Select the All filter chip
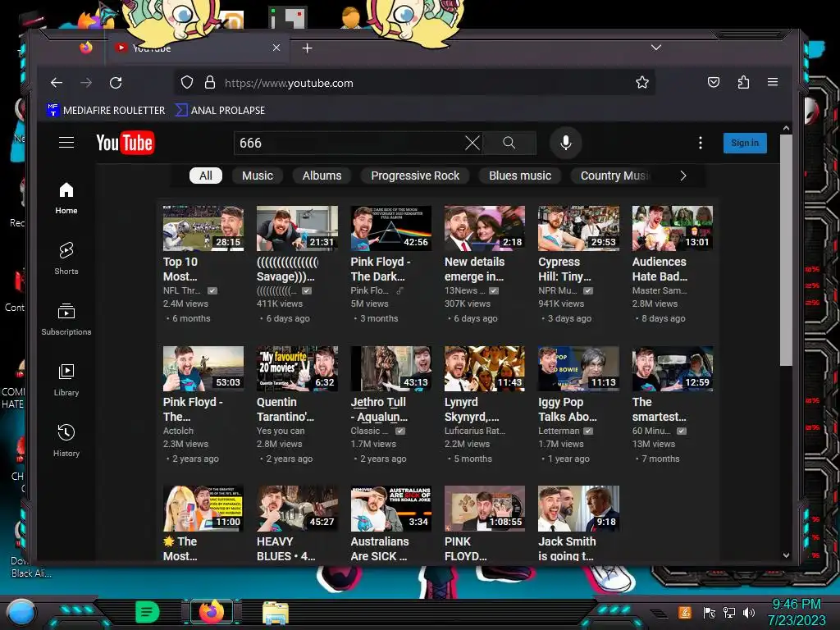 (206, 176)
